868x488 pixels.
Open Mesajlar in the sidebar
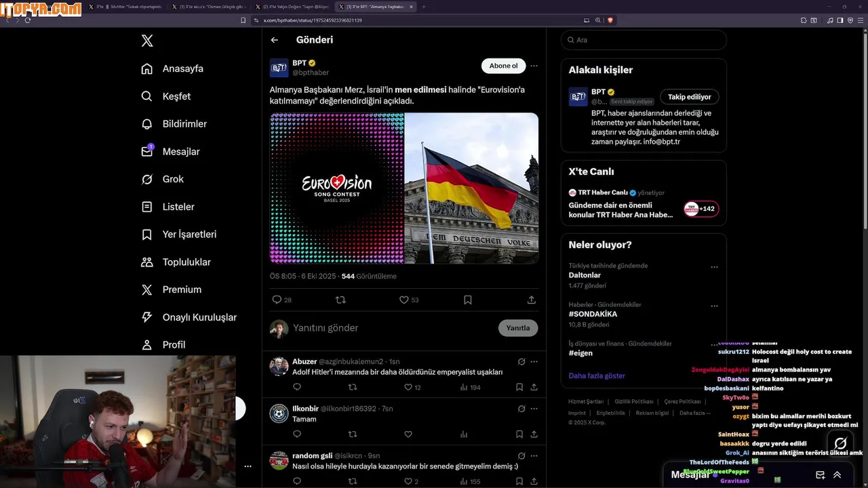(170, 152)
